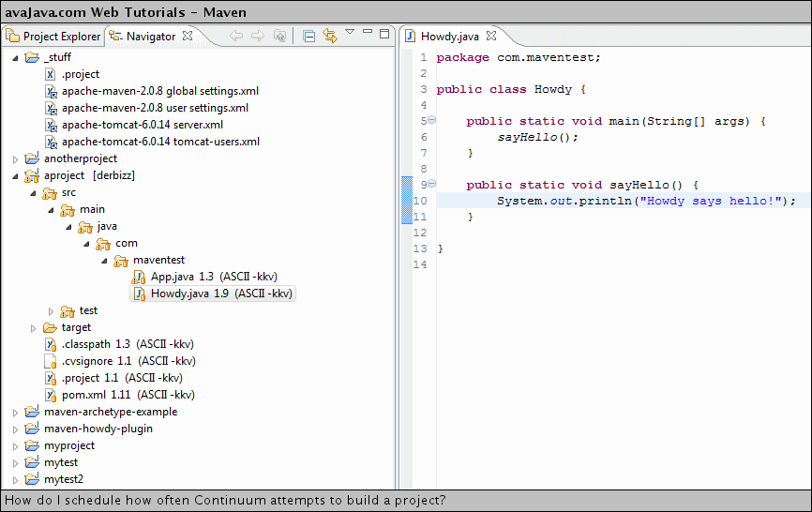Select apache-tomcat-6.0.14 tomcat-users.xml
This screenshot has height=512, width=812.
click(x=160, y=142)
